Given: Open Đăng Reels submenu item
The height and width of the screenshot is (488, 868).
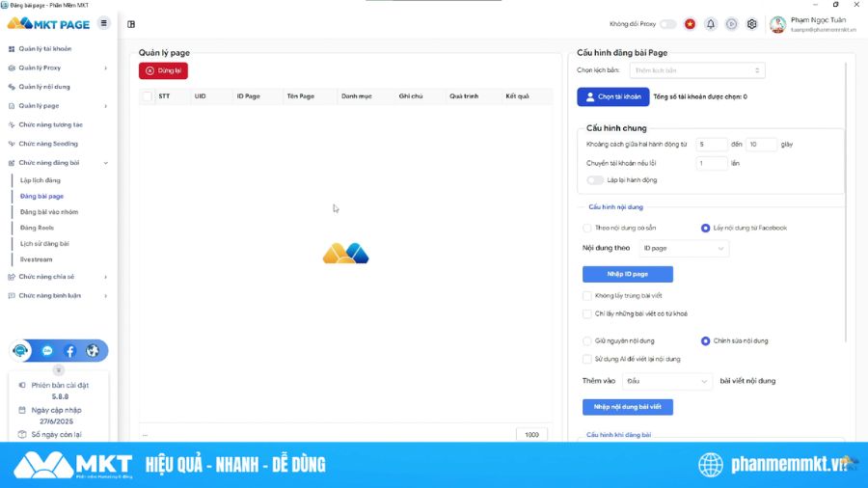Looking at the screenshot, I should click(x=37, y=228).
